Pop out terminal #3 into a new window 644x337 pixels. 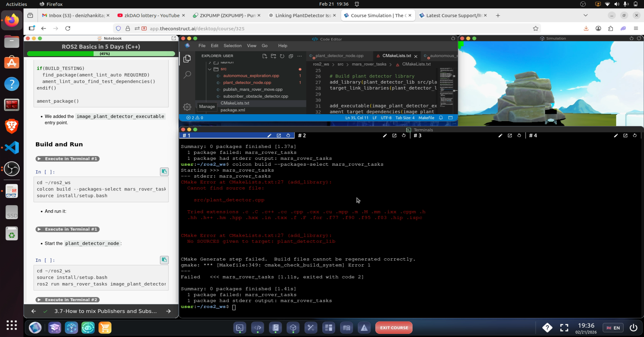coord(510,136)
